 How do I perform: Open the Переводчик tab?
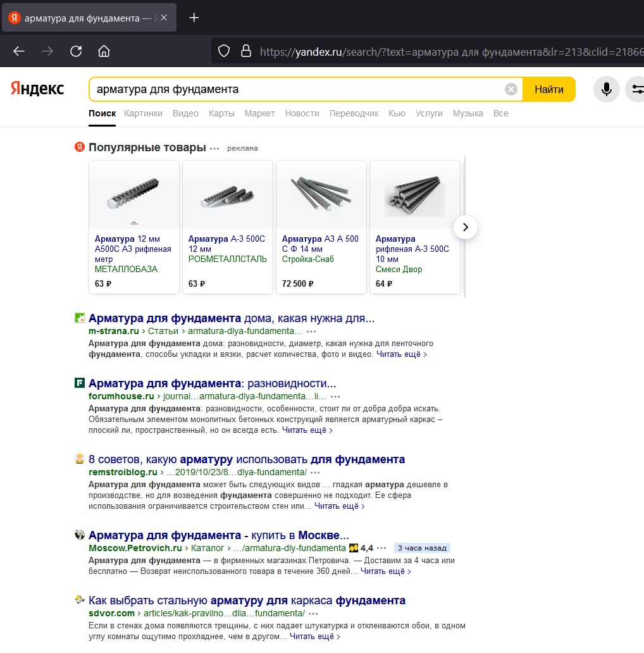[x=354, y=113]
